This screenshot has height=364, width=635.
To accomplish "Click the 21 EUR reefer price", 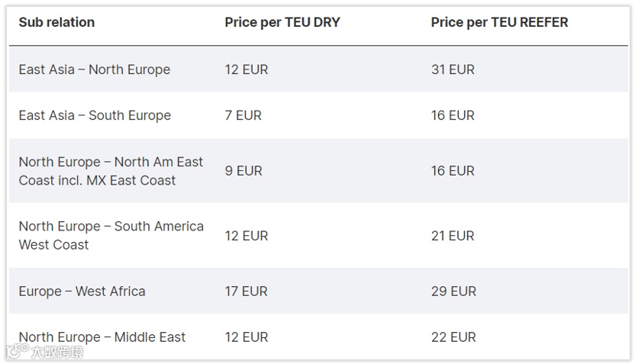I will (x=453, y=236).
